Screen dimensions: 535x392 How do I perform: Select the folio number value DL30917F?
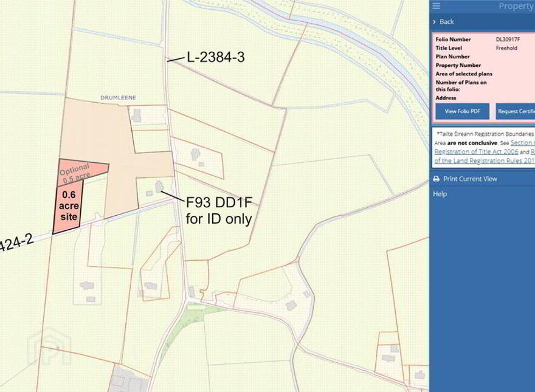(508, 40)
